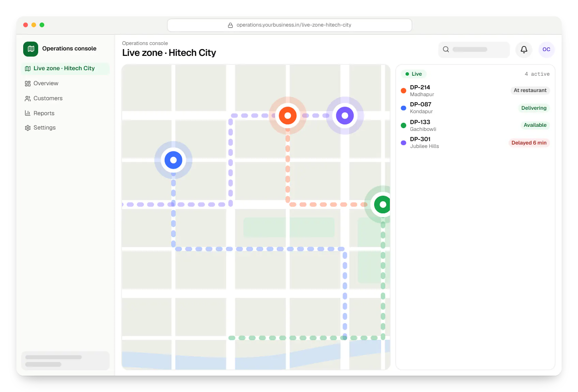Click the Kondapur location label
The height and width of the screenshot is (392, 578).
421,111
